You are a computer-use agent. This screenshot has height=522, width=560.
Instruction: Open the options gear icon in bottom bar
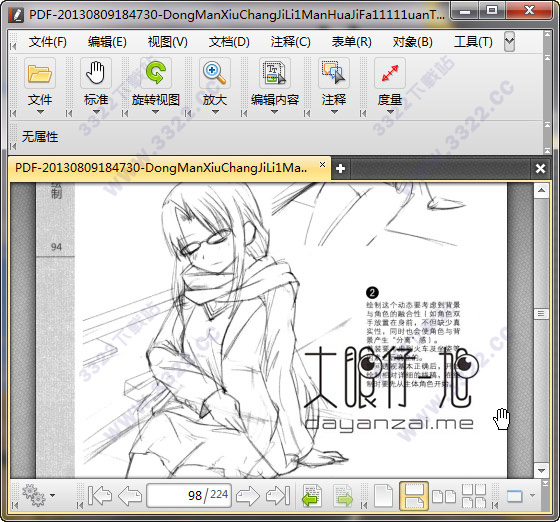pos(34,495)
